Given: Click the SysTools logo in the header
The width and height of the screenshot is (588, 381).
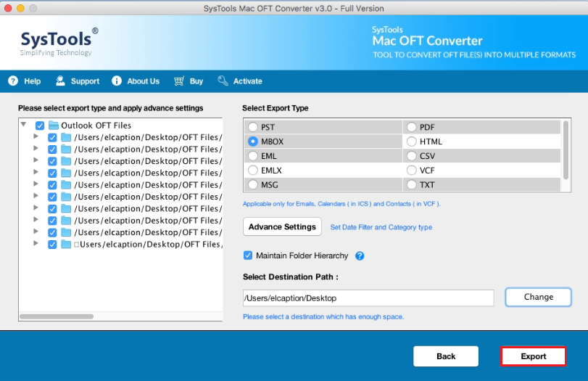Looking at the screenshot, I should tap(59, 41).
